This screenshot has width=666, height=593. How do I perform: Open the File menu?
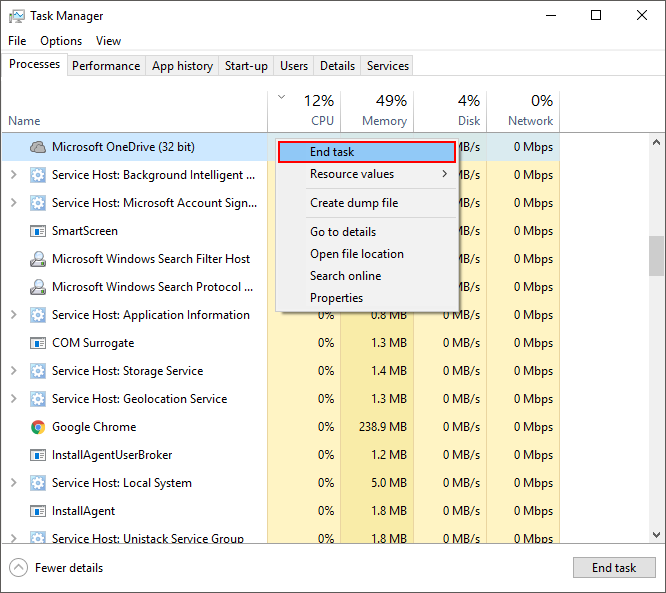[17, 41]
